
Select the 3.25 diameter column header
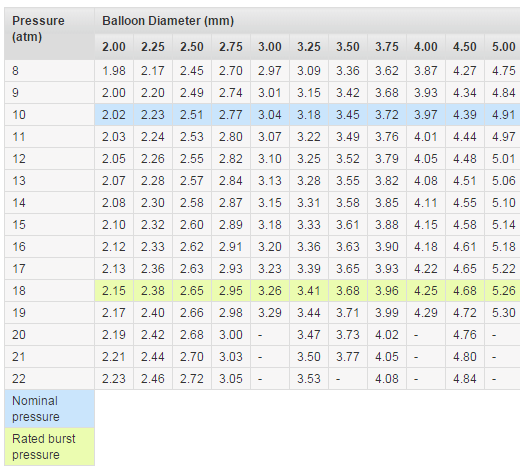tap(309, 47)
